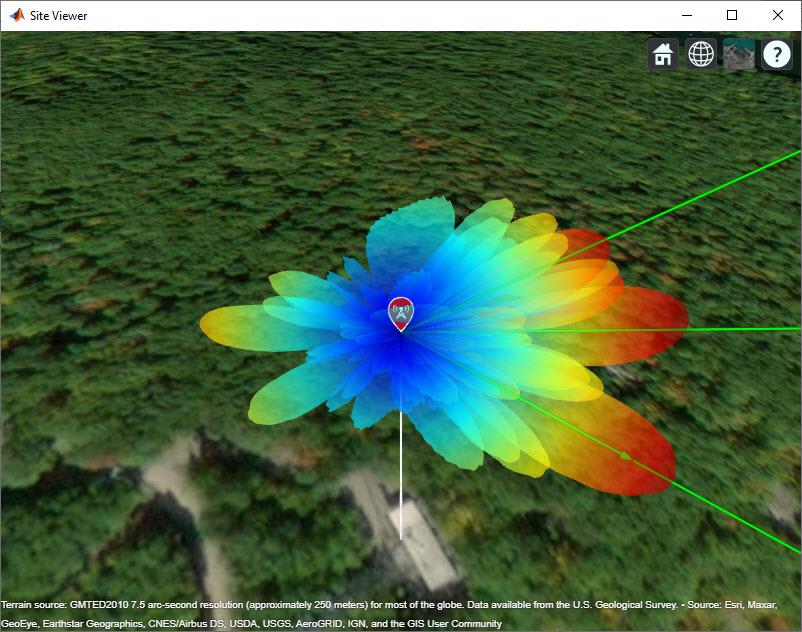The width and height of the screenshot is (802, 632).
Task: Open the globe projection picker
Action: [701, 54]
